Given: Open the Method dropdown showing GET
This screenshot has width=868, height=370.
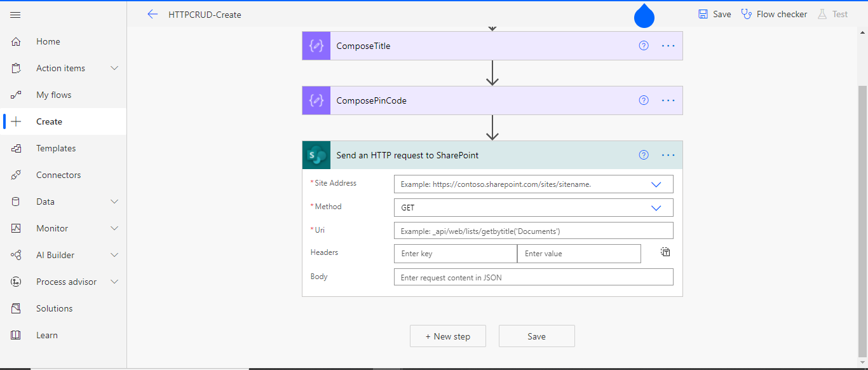Looking at the screenshot, I should tap(656, 207).
